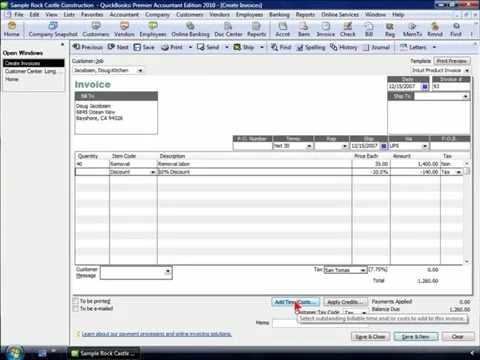Expand the Discount item code dropdown
480x360 pixels.
pos(153,172)
